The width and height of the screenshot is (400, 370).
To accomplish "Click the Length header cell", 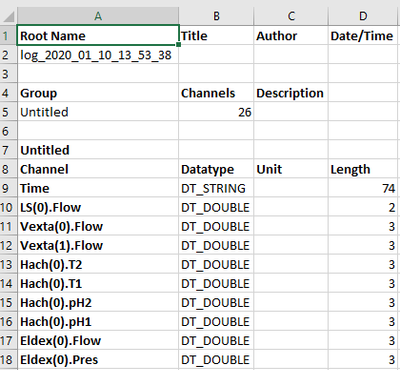I will tap(364, 169).
